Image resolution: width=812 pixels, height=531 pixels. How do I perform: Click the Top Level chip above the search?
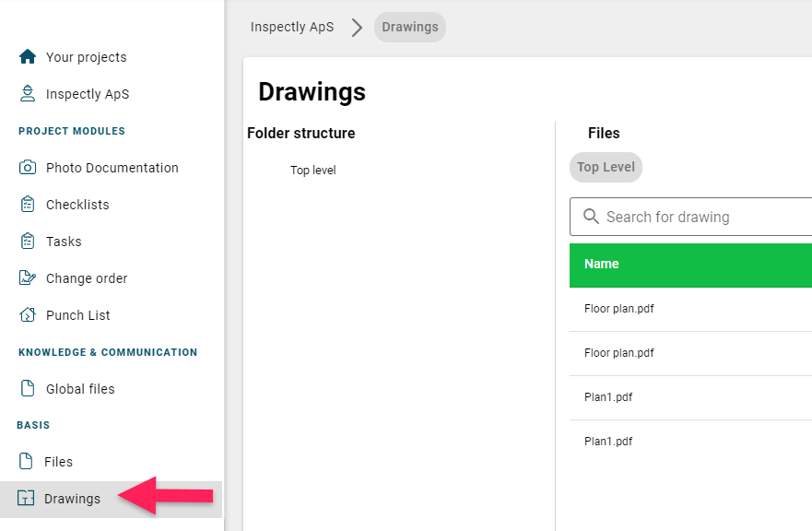point(606,167)
